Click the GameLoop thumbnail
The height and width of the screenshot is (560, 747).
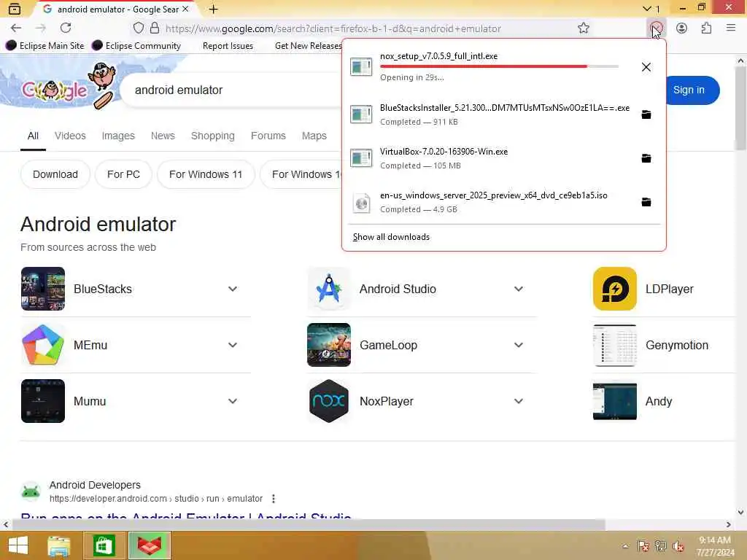point(329,345)
